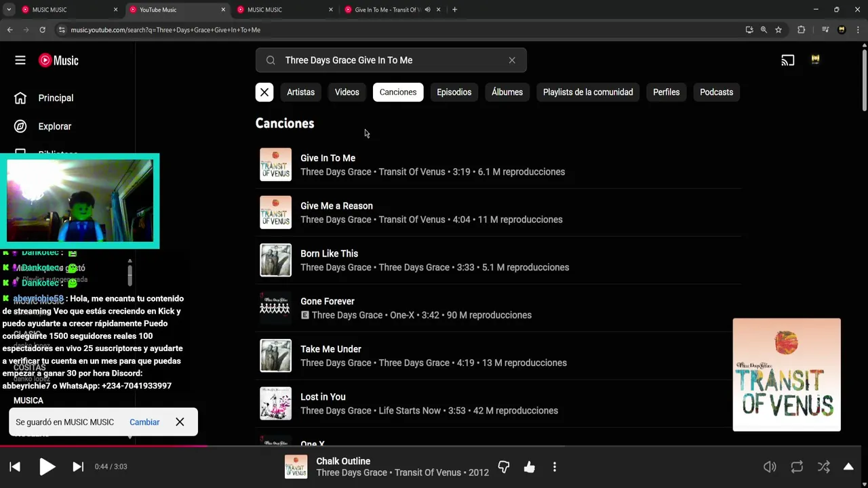The width and height of the screenshot is (868, 488).
Task: Open a new browser tab
Action: tap(454, 9)
